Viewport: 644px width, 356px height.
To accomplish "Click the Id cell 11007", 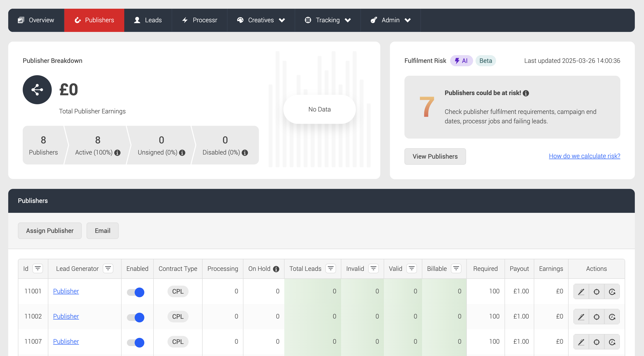I will pyautogui.click(x=33, y=341).
